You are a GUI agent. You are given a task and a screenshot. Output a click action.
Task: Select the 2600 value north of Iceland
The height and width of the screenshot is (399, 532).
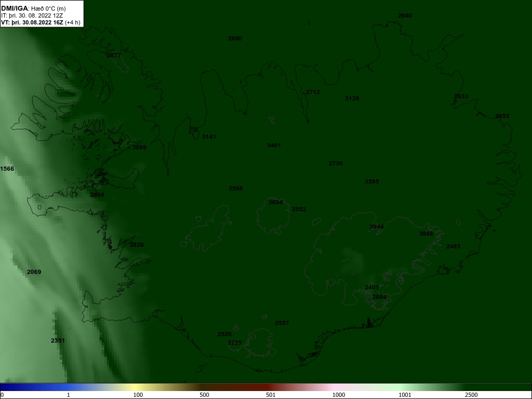235,38
